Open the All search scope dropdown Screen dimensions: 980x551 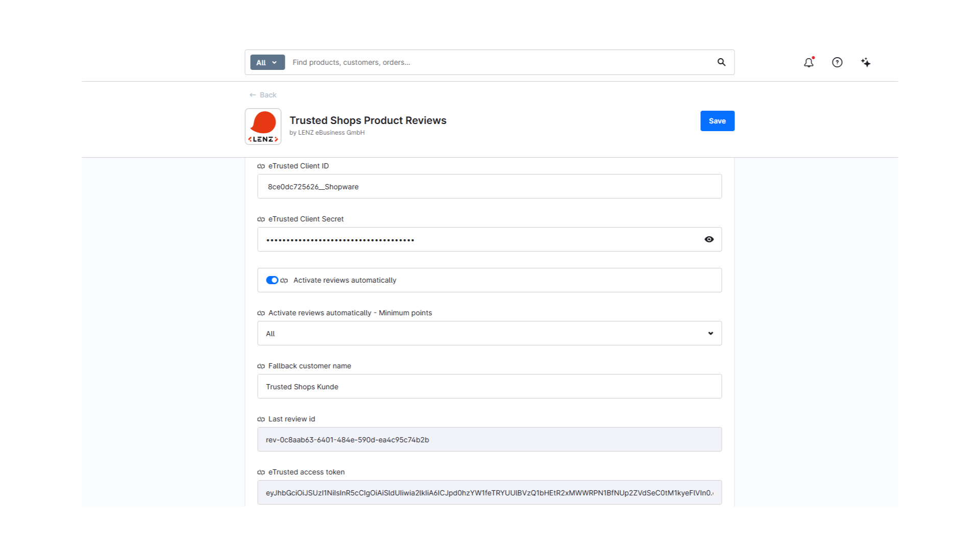pyautogui.click(x=267, y=62)
